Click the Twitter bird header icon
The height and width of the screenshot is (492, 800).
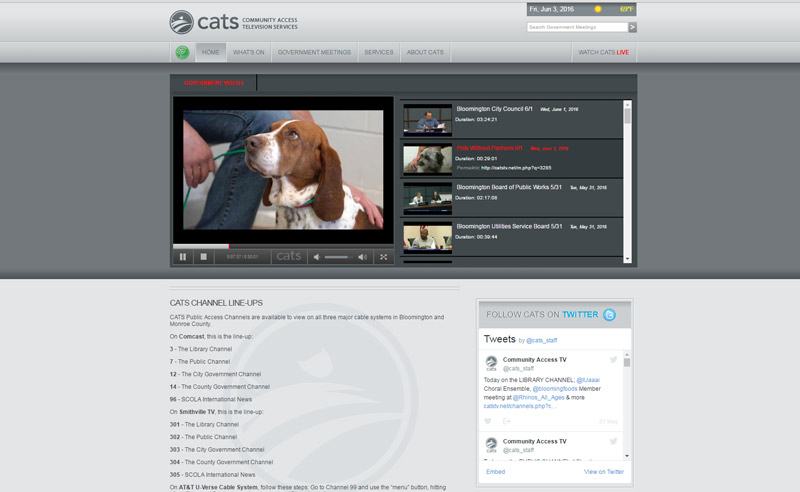tap(609, 315)
